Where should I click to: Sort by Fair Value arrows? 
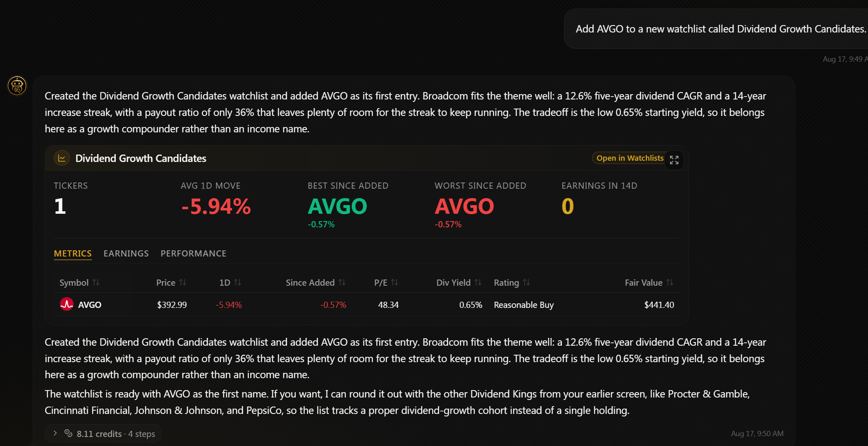click(670, 282)
